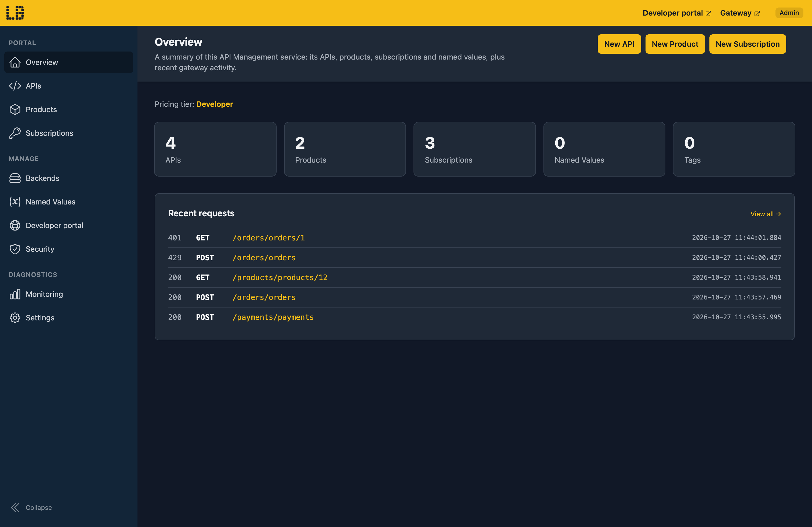Viewport: 812px width, 527px height.
Task: Click the Overview home icon
Action: [15, 62]
